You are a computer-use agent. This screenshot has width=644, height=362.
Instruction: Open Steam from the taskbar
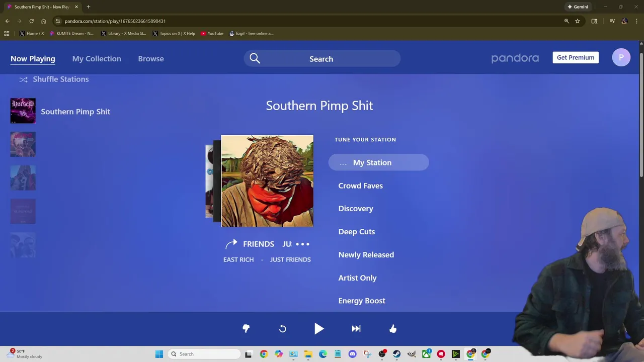pos(396,354)
